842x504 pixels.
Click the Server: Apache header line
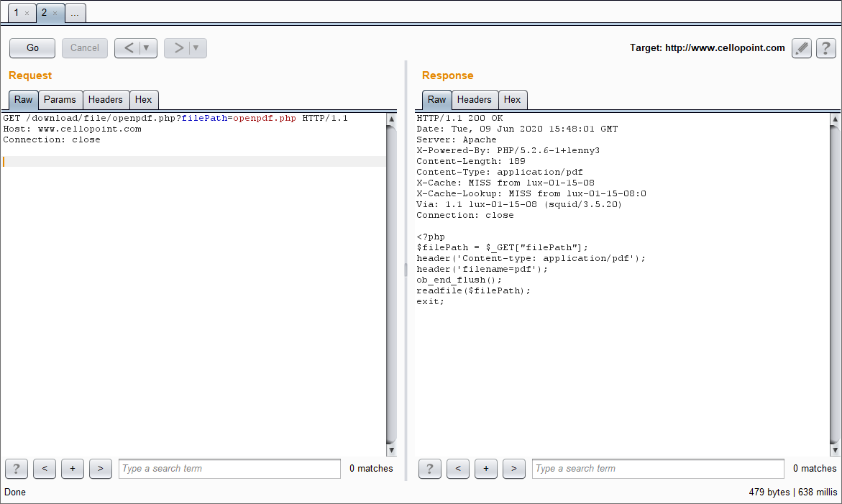pos(457,139)
